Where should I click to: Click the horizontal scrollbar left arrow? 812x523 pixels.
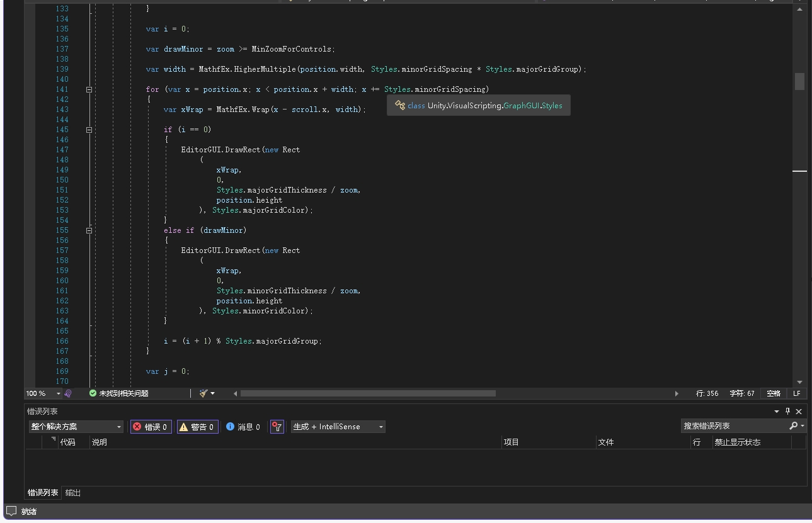[236, 393]
